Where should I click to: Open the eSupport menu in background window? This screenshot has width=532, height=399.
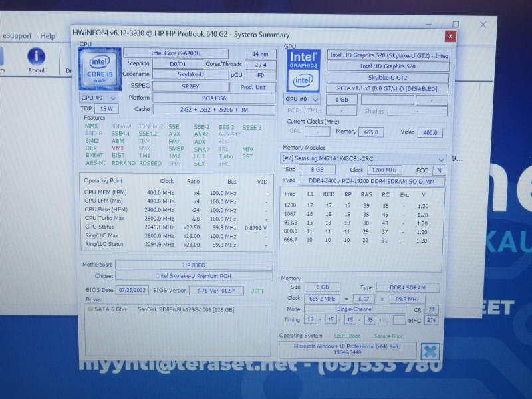click(17, 36)
